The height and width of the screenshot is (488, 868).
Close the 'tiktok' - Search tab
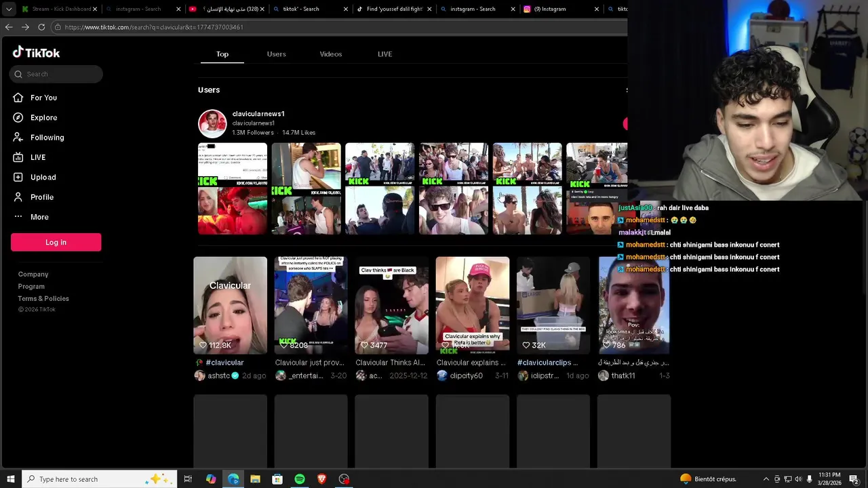point(346,9)
